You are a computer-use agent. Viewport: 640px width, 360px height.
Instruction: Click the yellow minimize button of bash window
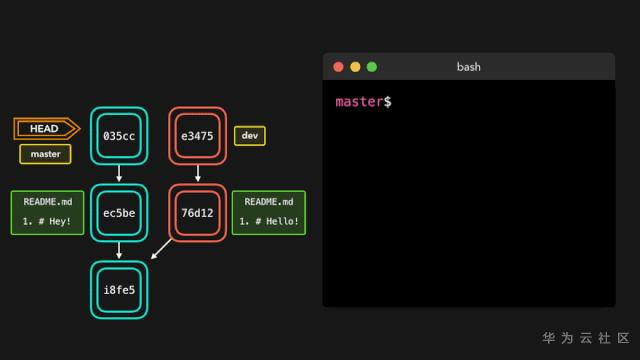(355, 67)
